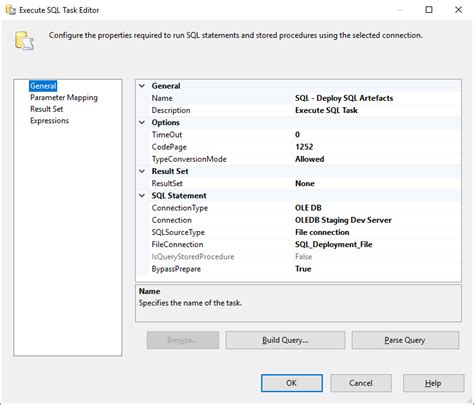Click the Help button
Viewport: 474px width, 405px height.
pos(433,383)
